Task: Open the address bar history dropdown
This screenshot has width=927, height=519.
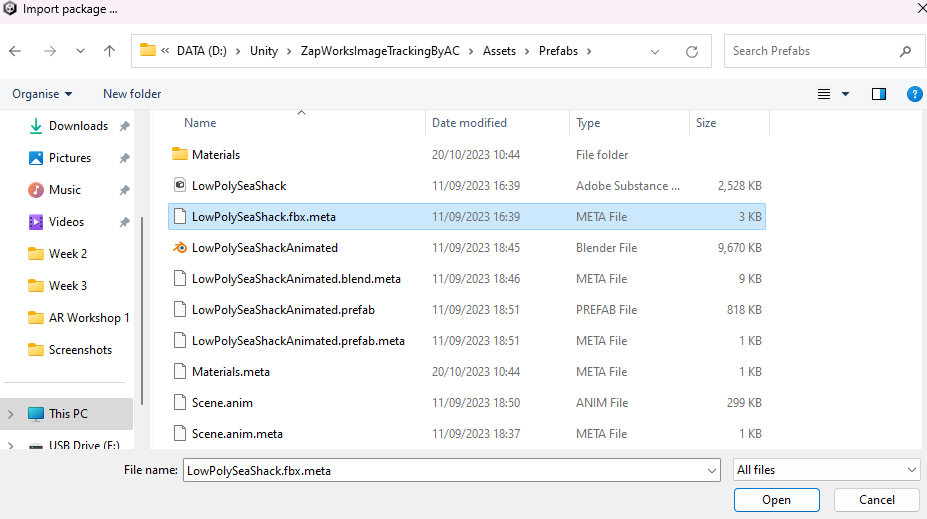Action: click(655, 51)
